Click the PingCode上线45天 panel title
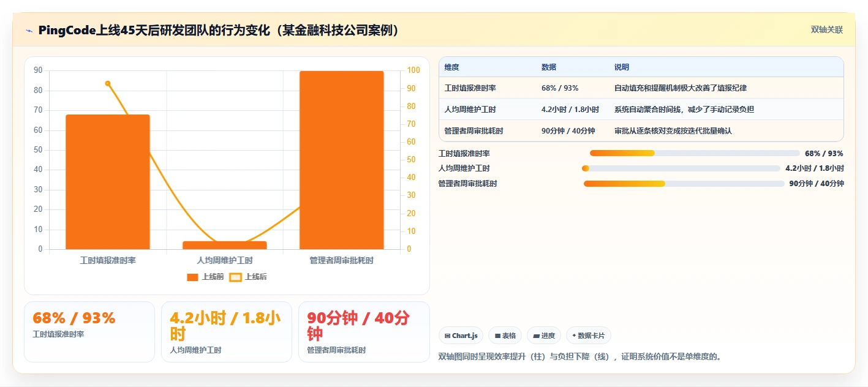 pyautogui.click(x=219, y=31)
